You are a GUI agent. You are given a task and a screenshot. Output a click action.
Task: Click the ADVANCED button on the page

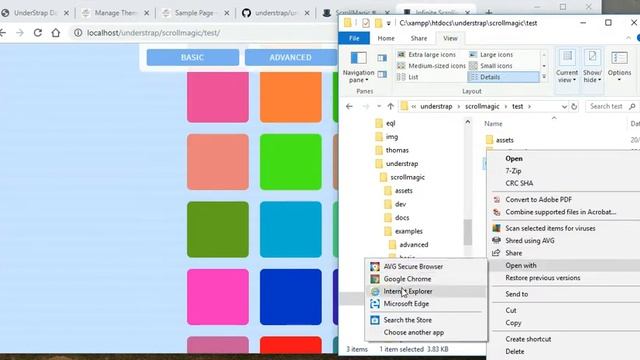(290, 58)
